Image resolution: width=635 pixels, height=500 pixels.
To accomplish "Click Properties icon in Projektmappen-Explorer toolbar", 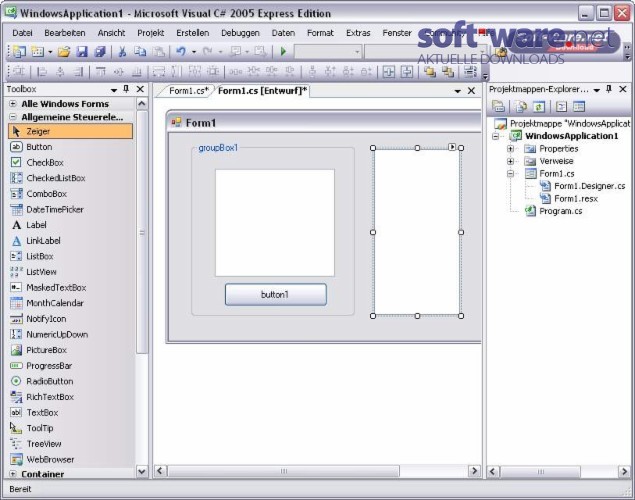I will click(499, 106).
